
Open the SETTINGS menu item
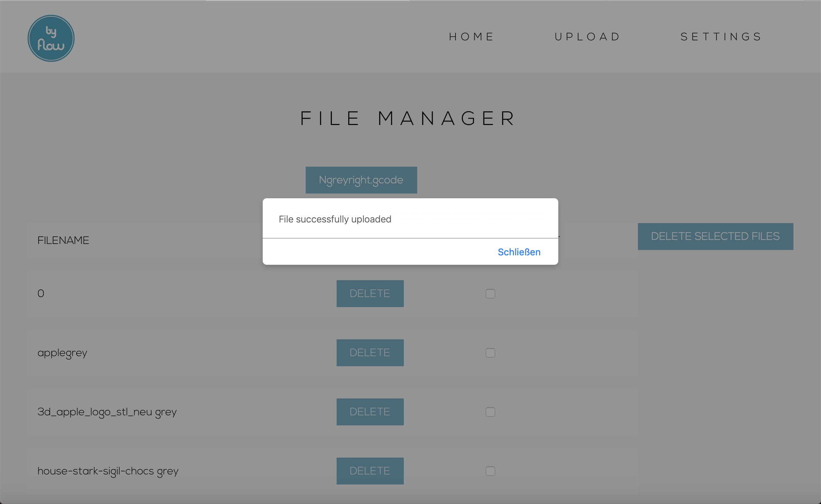point(721,37)
